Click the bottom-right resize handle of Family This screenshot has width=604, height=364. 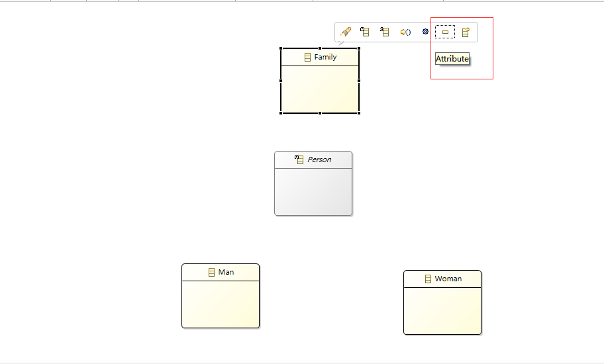pos(359,113)
